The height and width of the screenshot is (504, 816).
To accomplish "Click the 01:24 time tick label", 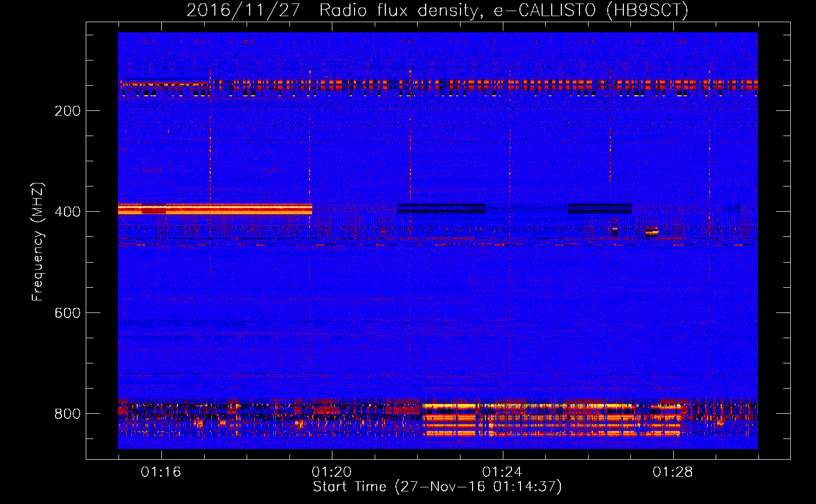I will pos(502,472).
